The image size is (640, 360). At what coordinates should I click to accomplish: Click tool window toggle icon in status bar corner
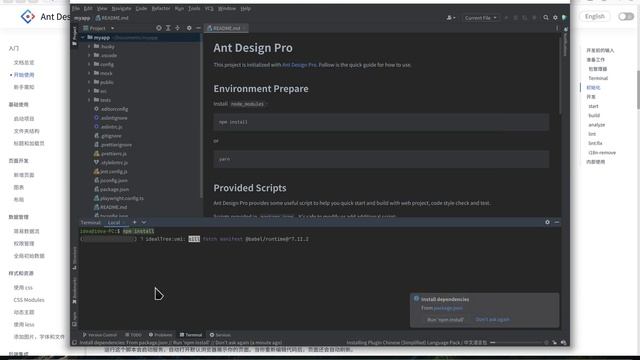tap(74, 342)
